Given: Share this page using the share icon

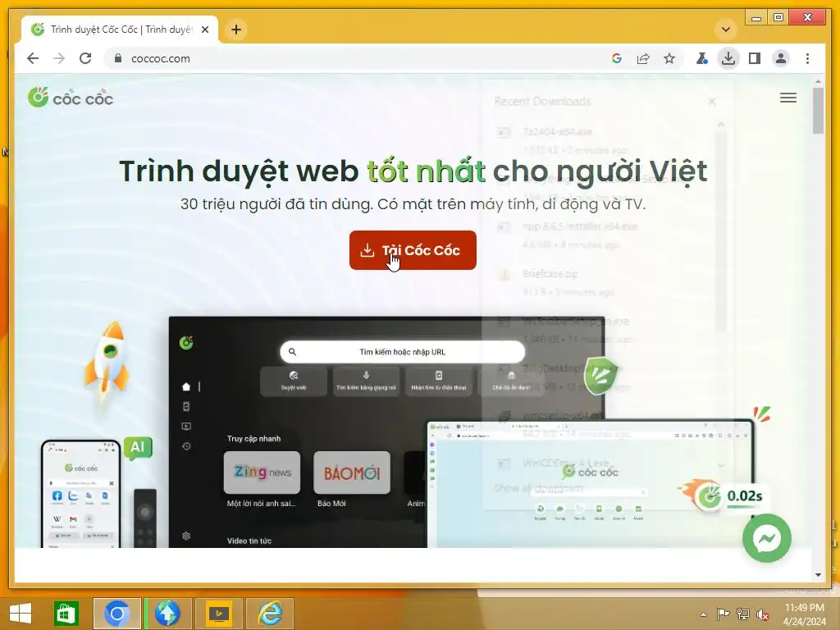Looking at the screenshot, I should [643, 58].
